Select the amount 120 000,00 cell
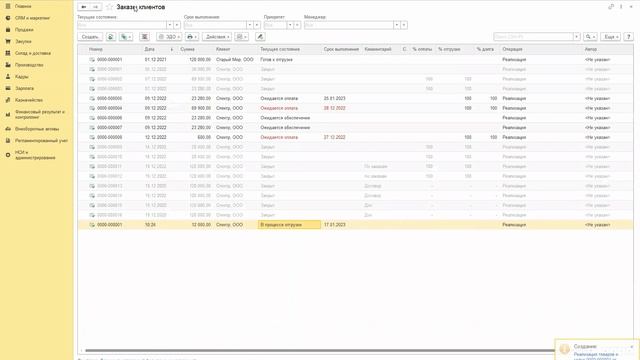Screen dimensions: 640x360 [200, 59]
